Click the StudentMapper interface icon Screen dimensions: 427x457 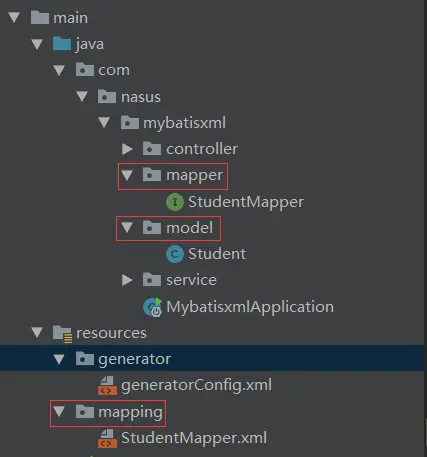click(175, 202)
